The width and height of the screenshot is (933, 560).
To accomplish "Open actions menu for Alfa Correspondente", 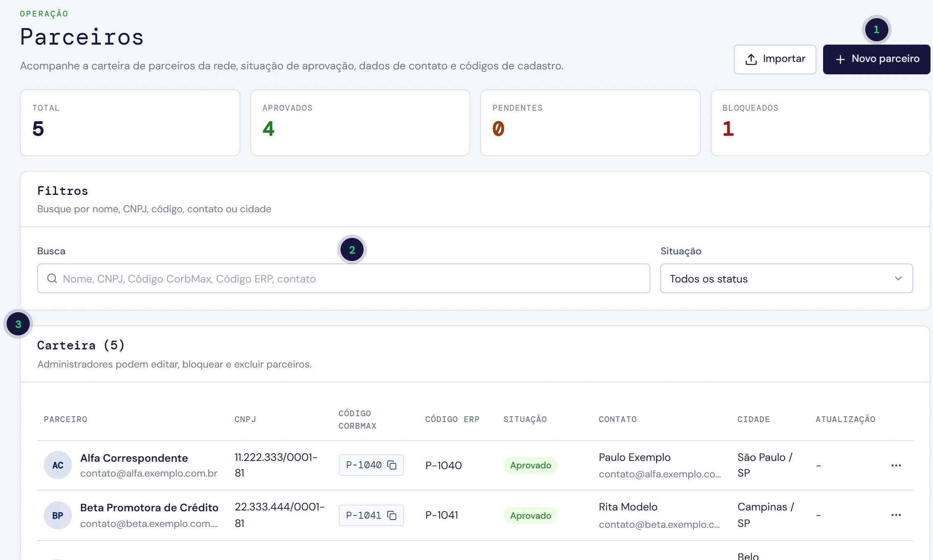I will (896, 465).
